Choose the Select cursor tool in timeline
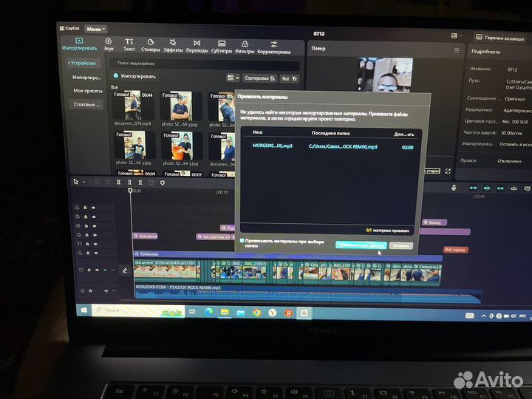 coord(76,182)
